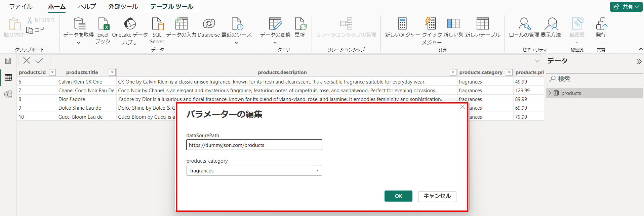Open model view in left sidebar
Image resolution: width=644 pixels, height=216 pixels.
point(8,94)
